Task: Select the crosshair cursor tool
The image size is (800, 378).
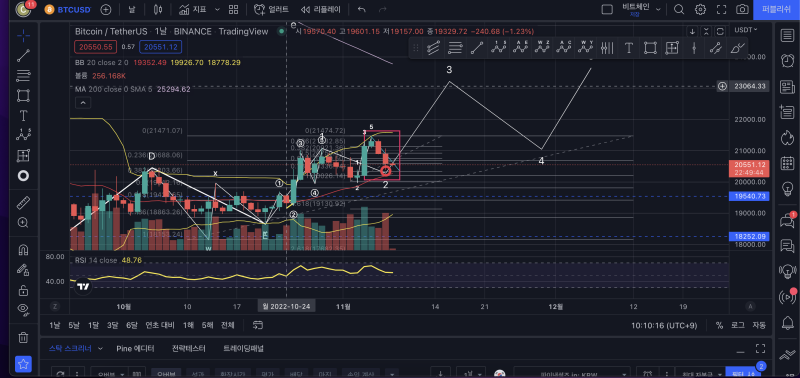Action: point(23,35)
